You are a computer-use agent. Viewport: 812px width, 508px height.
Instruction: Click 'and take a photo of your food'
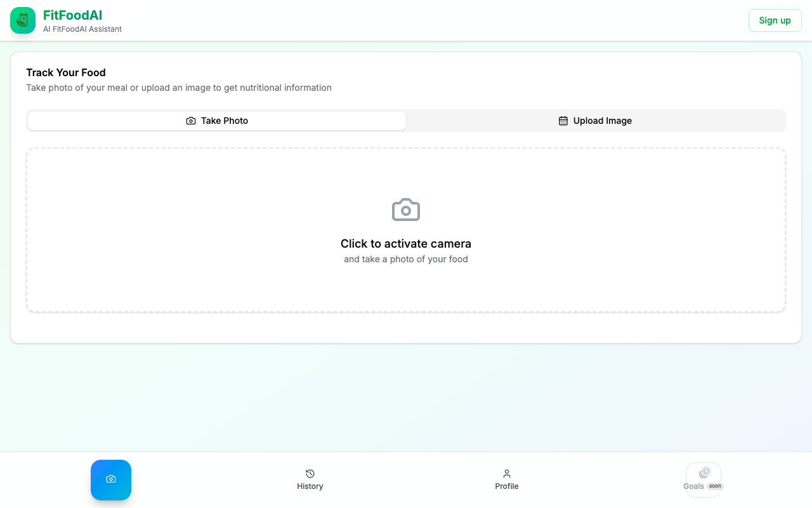(406, 259)
